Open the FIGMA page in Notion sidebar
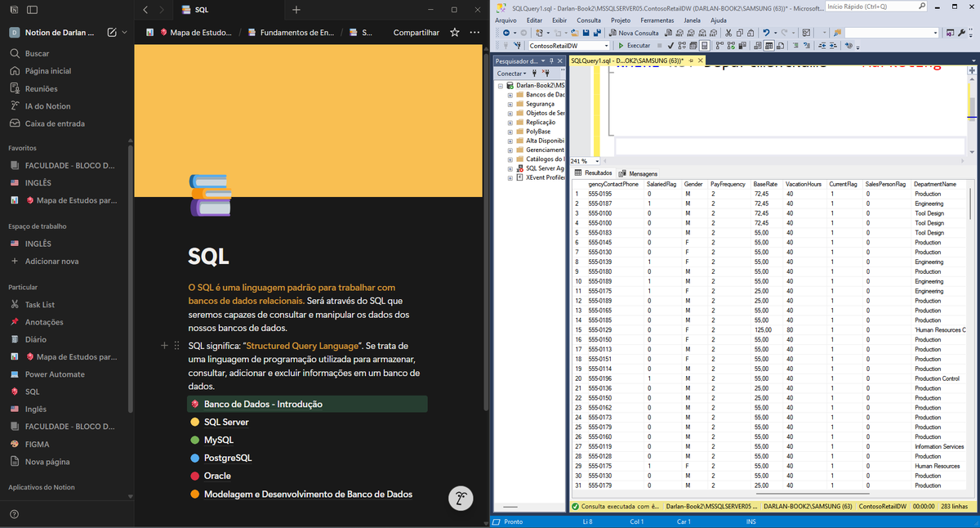980x528 pixels. (37, 444)
